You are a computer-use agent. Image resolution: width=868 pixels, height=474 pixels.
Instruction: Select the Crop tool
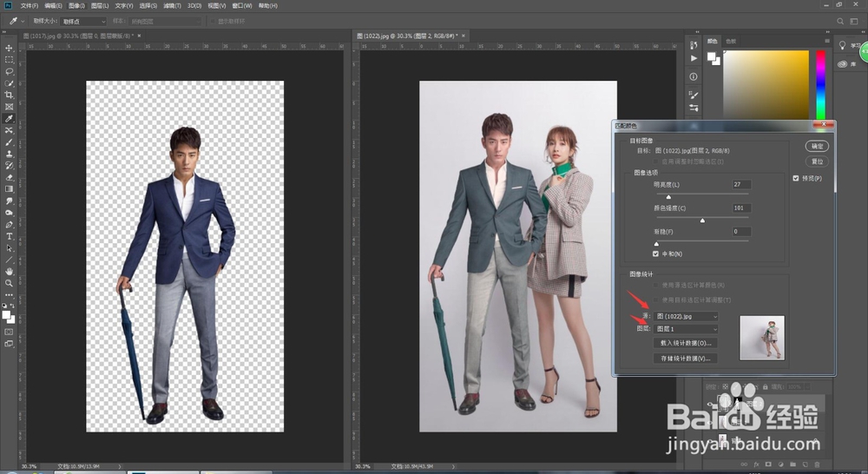tap(10, 95)
